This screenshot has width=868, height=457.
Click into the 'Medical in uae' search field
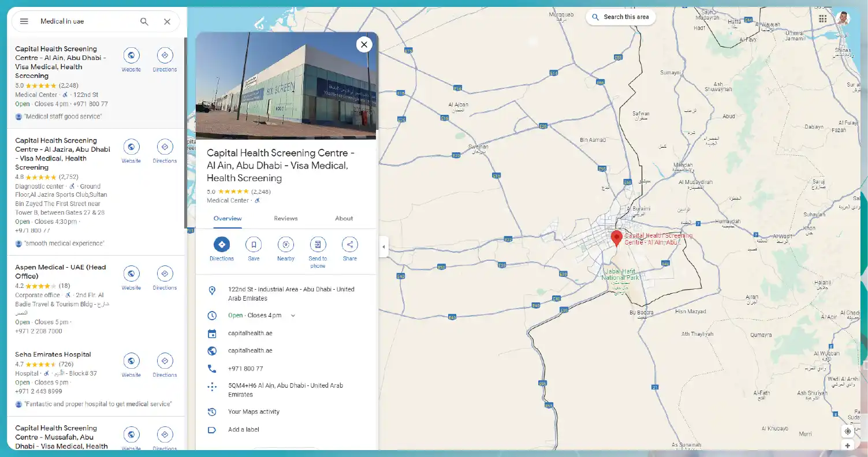tap(87, 21)
